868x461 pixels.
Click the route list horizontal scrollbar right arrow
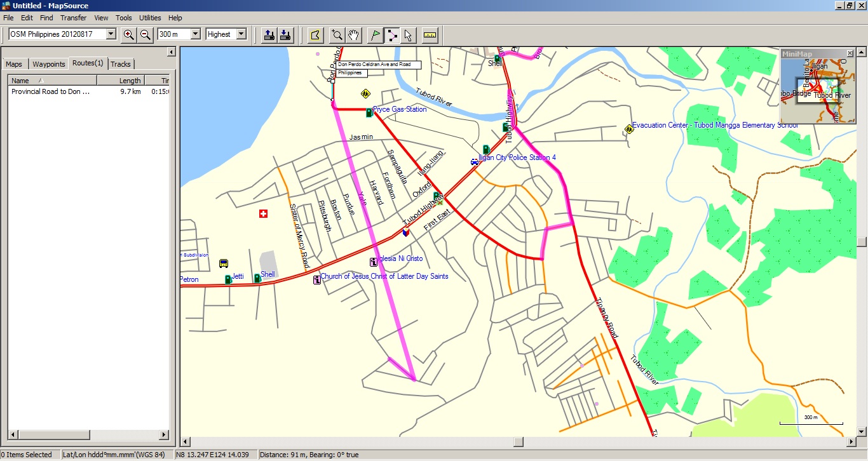[x=165, y=435]
